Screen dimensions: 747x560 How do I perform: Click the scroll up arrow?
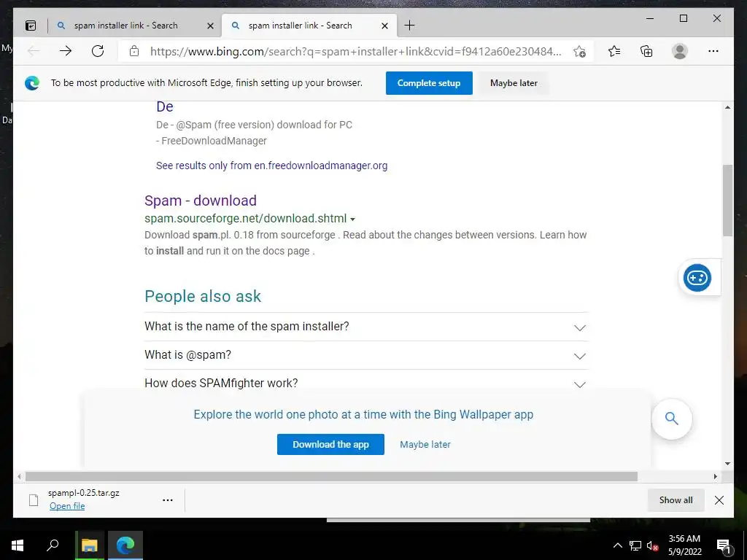(727, 108)
